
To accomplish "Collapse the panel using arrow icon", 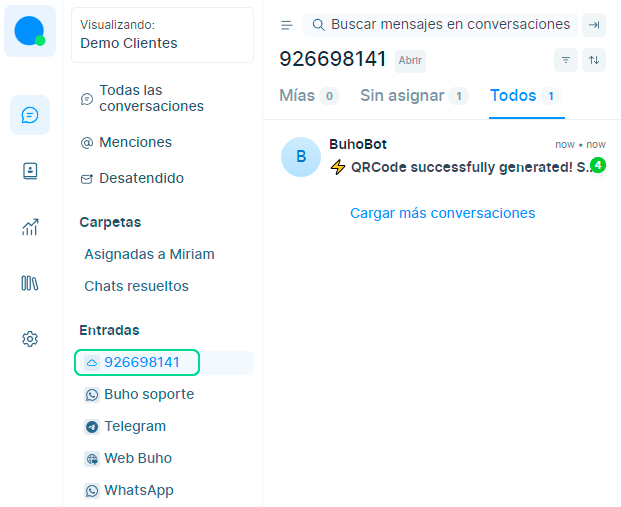I will click(594, 25).
